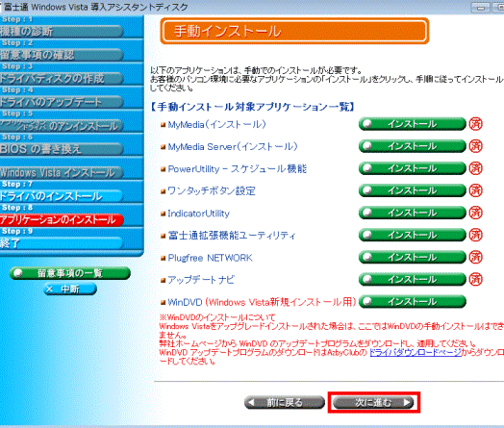
Task: Click PowerUtility - スケジュール機能 label
Action: click(x=238, y=169)
